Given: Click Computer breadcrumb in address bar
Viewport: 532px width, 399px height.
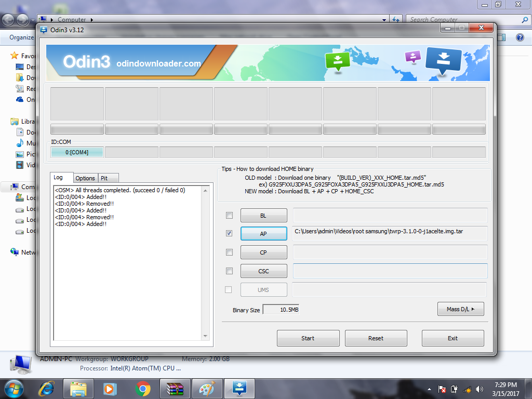Looking at the screenshot, I should coord(72,20).
